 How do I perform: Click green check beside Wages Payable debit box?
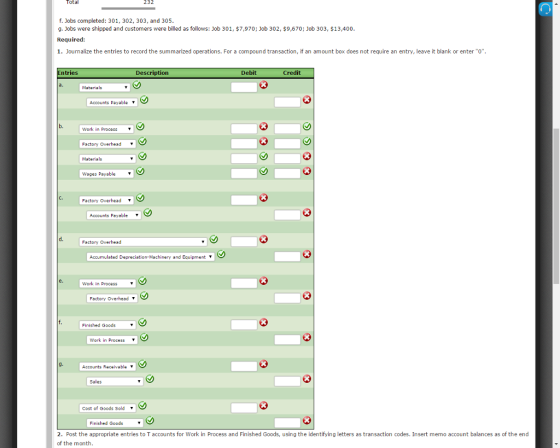pos(264,171)
